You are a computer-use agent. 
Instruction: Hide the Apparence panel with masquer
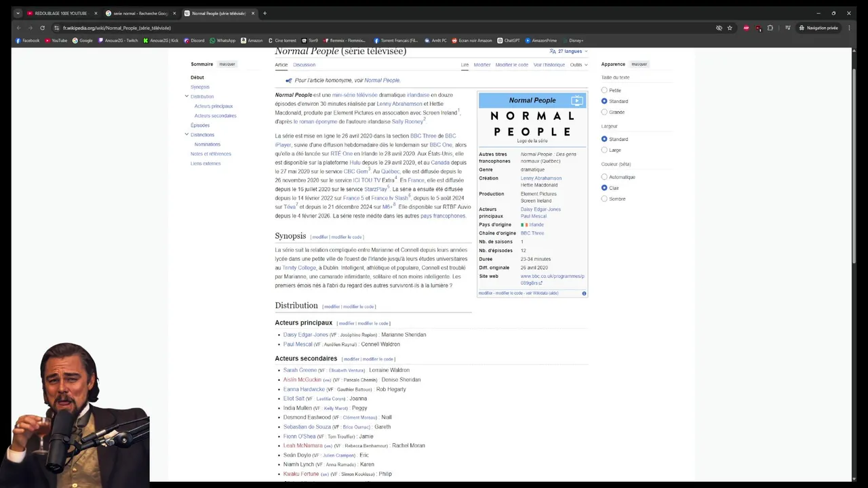(639, 64)
